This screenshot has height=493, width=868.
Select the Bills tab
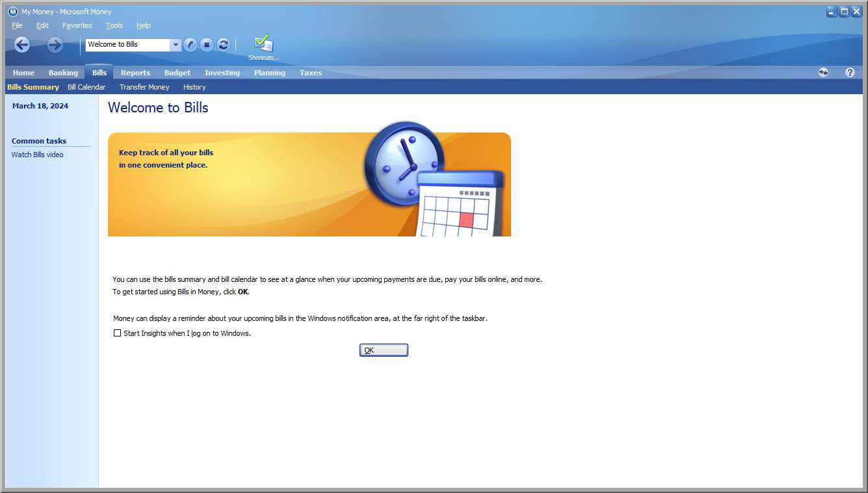(99, 72)
